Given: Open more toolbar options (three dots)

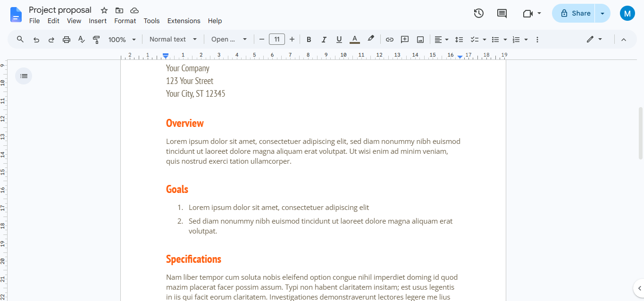Looking at the screenshot, I should [537, 40].
